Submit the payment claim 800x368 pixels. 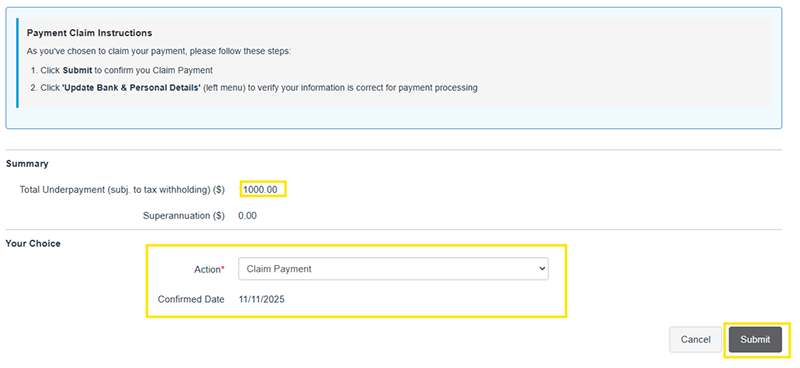755,339
